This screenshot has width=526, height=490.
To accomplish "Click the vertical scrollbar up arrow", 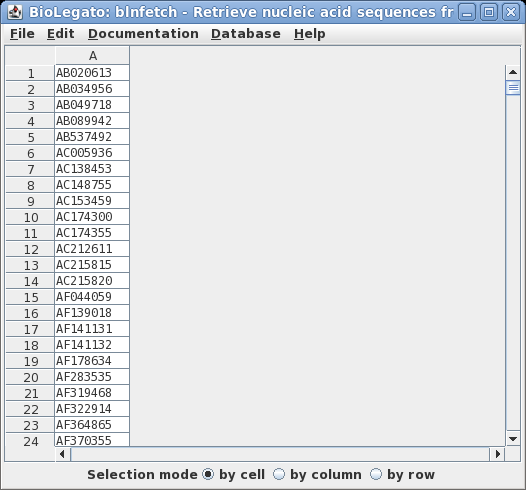I will tap(513, 72).
